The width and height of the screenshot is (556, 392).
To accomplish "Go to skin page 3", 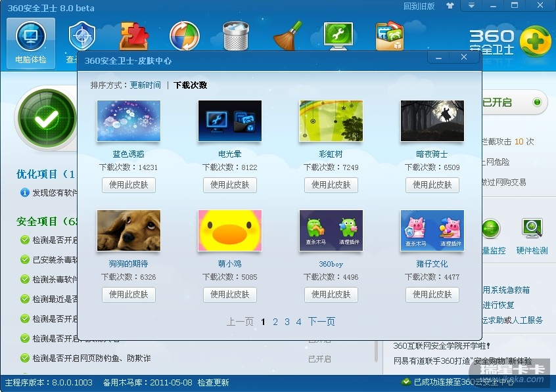I will pos(287,322).
